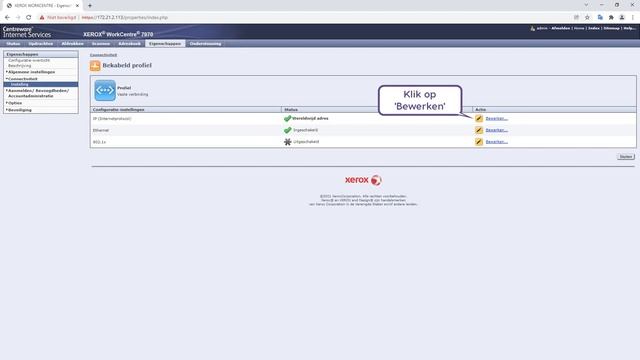Switch to the Afdrukken tab

72,44
